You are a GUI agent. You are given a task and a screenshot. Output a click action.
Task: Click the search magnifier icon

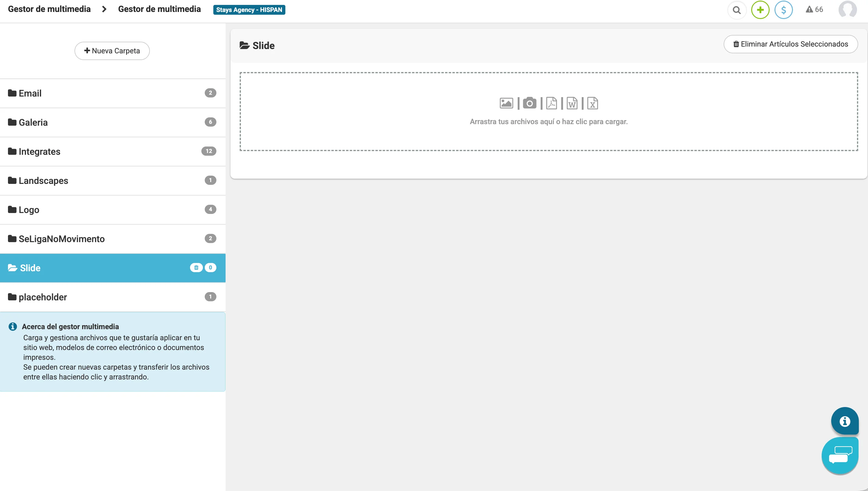pos(737,10)
